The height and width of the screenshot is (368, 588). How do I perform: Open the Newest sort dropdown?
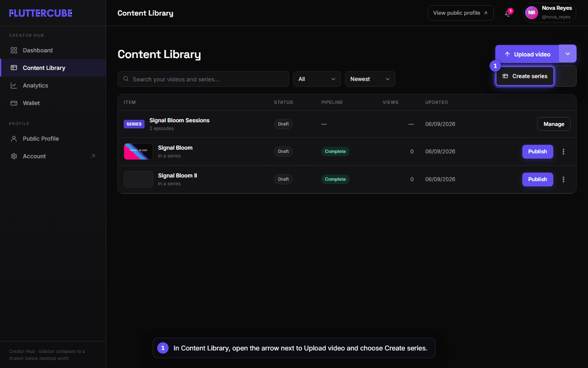370,79
